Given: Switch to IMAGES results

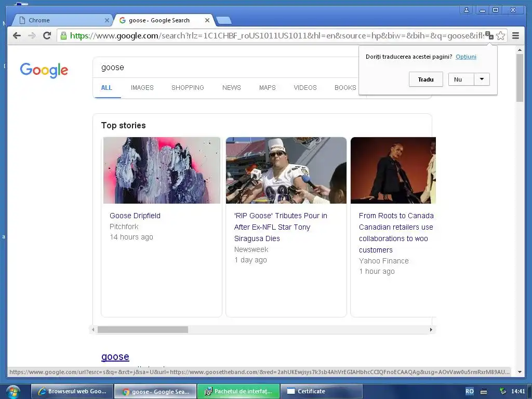Looking at the screenshot, I should pyautogui.click(x=142, y=87).
